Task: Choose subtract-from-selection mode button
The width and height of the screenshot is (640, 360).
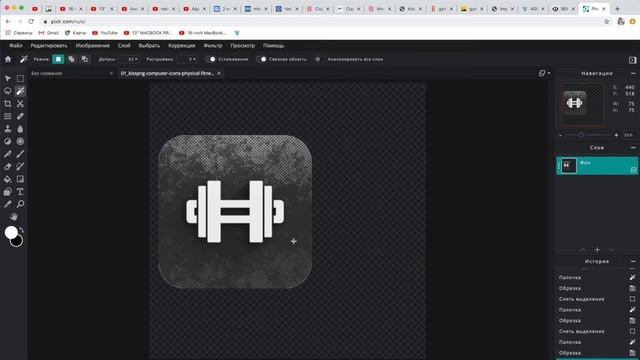Action: [84, 59]
